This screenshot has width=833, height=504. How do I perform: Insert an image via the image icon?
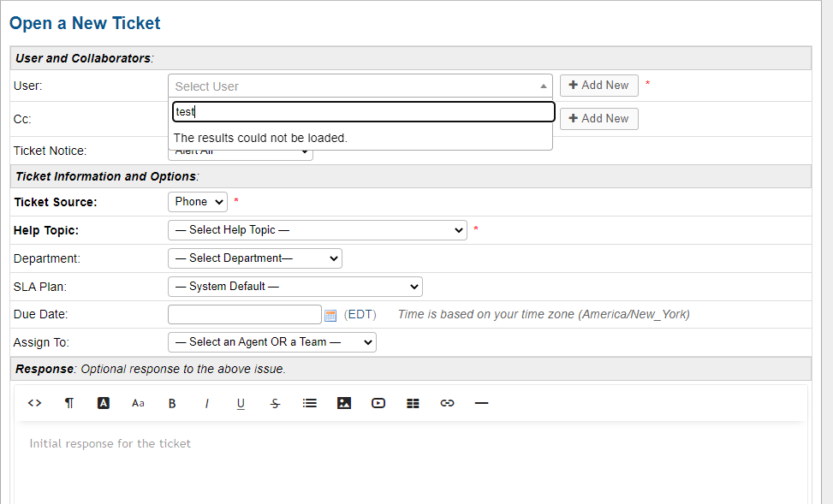[x=344, y=403]
